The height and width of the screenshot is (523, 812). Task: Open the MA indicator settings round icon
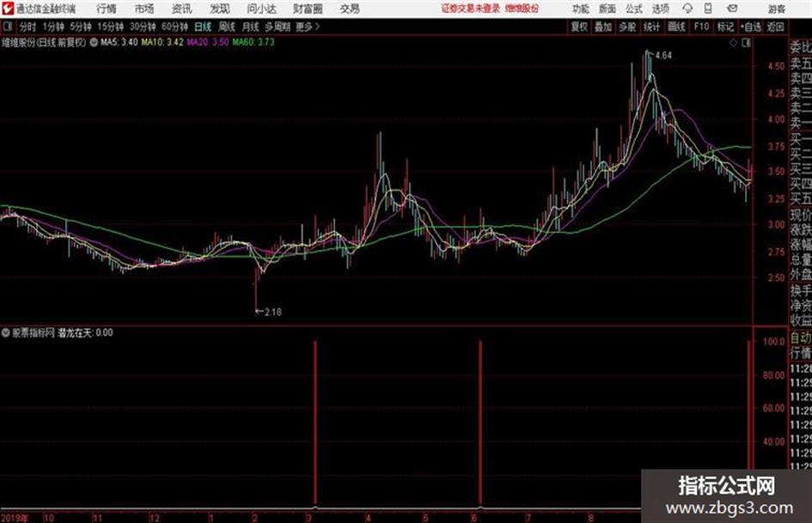click(x=94, y=42)
